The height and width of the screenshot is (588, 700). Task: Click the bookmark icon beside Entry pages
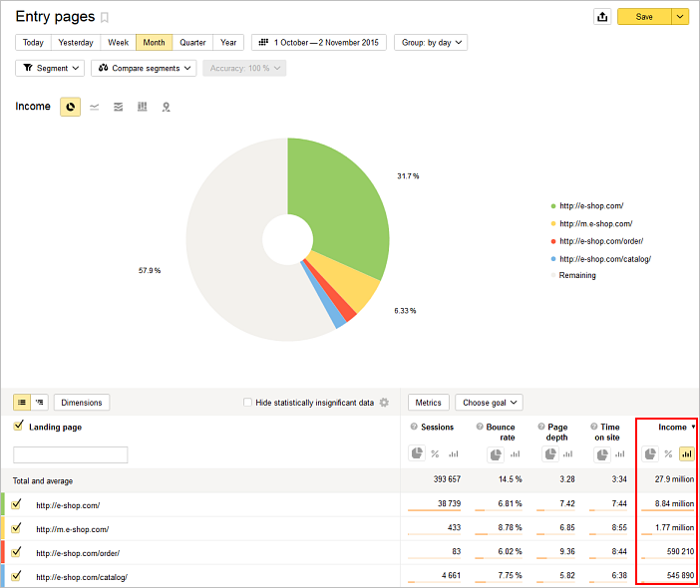pos(105,17)
